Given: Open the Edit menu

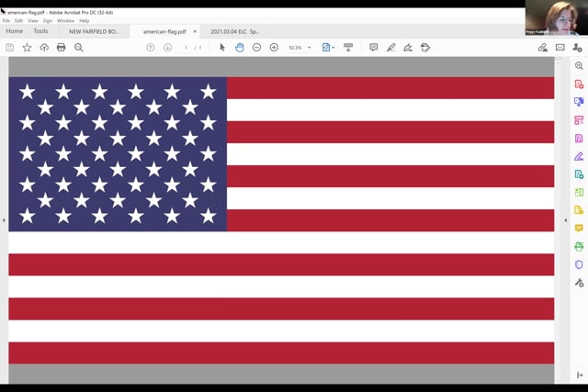Looking at the screenshot, I should 18,21.
